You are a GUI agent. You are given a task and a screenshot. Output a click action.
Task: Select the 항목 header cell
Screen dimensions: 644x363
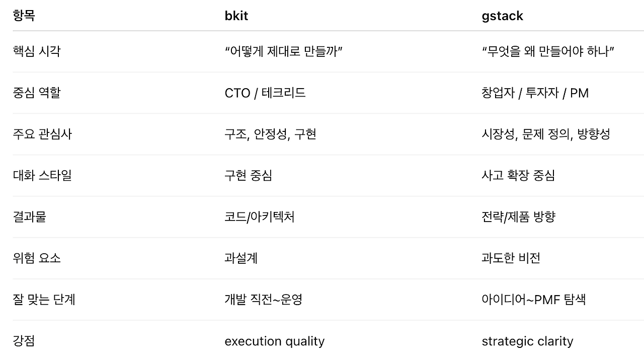tap(24, 16)
